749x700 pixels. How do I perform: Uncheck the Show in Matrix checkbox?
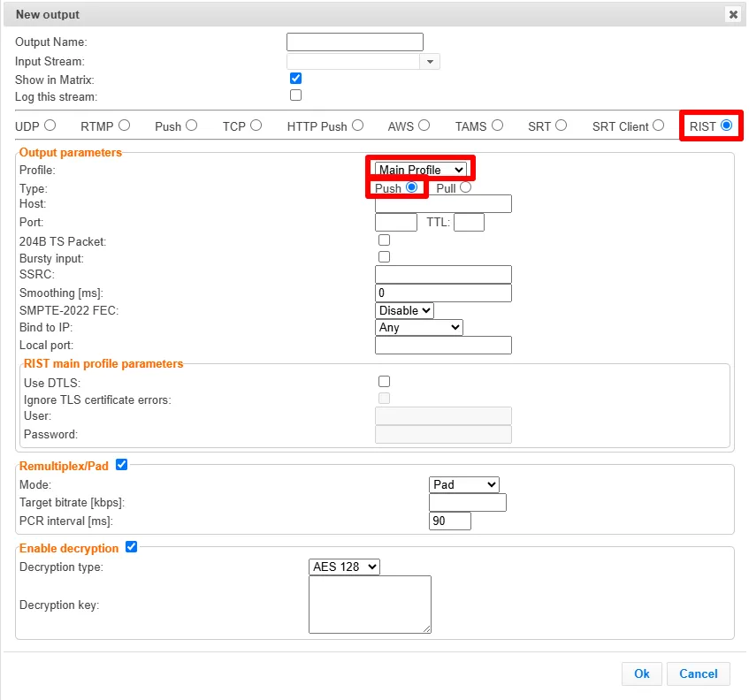[295, 79]
